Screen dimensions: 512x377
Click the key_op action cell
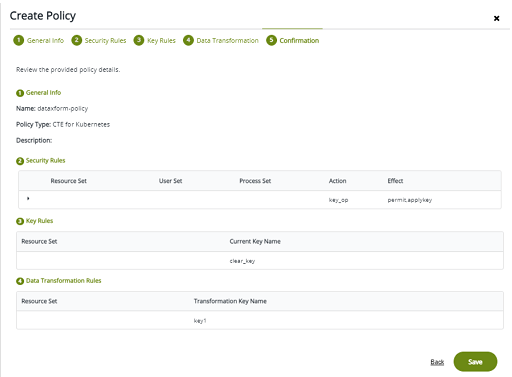pyautogui.click(x=338, y=200)
